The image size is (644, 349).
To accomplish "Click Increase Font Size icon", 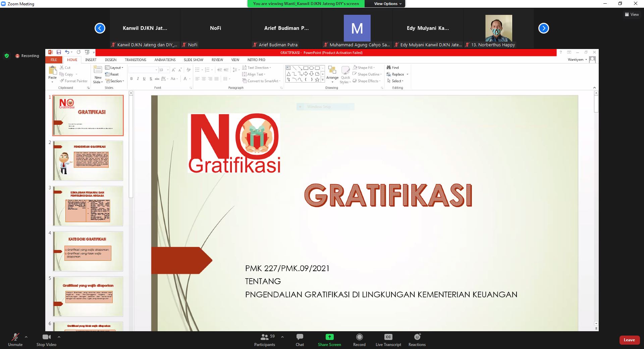I will coord(173,70).
